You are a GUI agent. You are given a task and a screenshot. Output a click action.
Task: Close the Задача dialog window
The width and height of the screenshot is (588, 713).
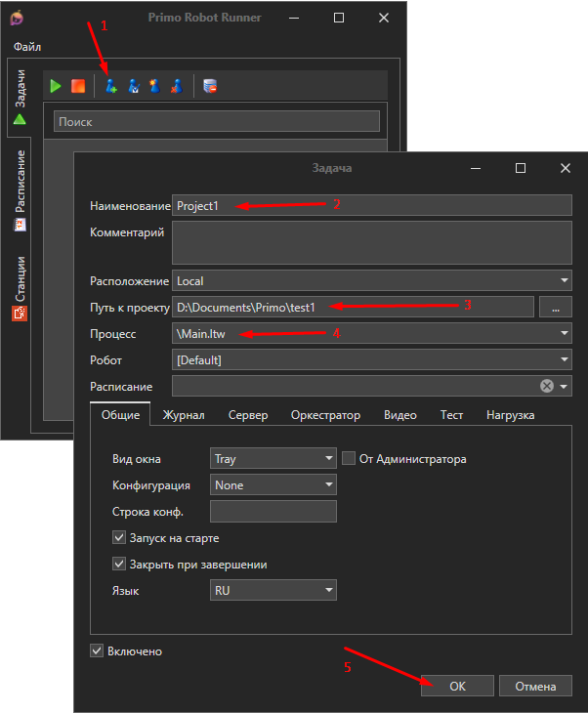[566, 168]
